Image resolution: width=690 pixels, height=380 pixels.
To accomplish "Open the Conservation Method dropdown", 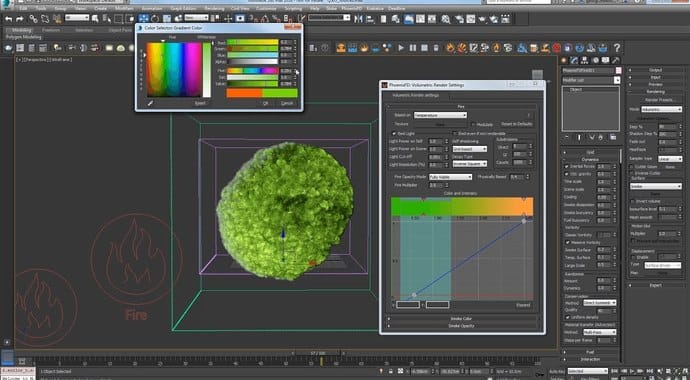I will tap(599, 303).
